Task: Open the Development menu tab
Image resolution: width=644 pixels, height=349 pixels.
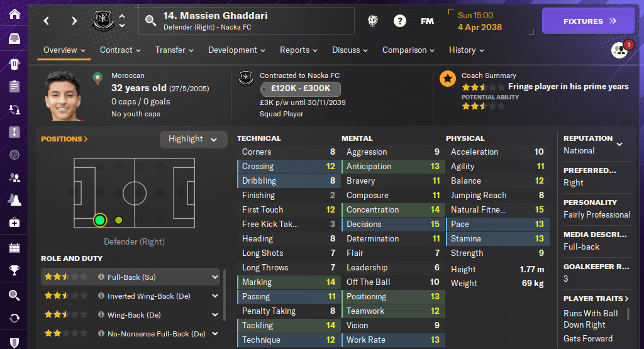Action: (236, 50)
